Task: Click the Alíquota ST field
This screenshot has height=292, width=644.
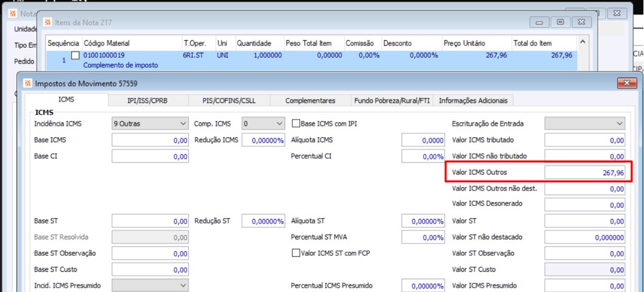Action: [x=423, y=221]
